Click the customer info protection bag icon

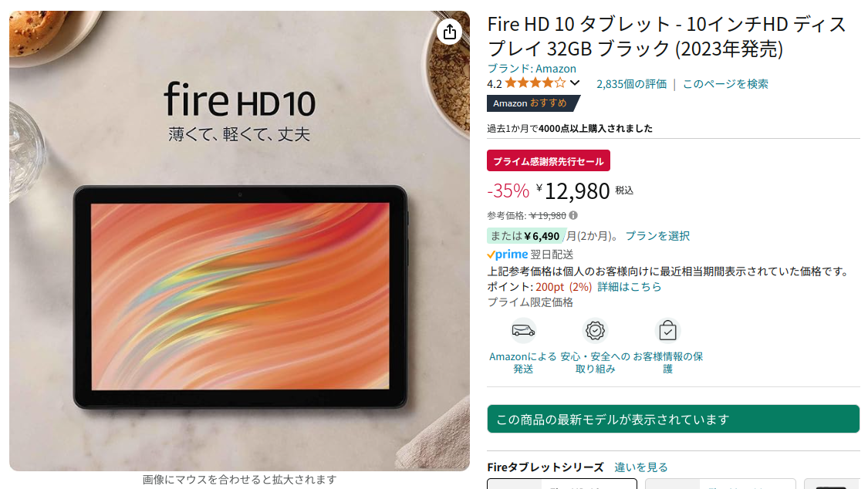click(x=667, y=331)
